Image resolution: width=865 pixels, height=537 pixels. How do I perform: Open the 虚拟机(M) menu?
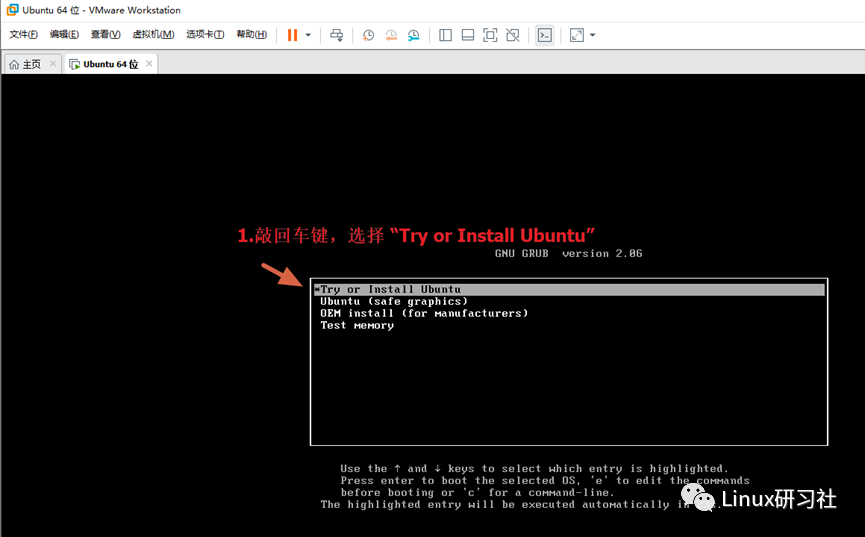pyautogui.click(x=153, y=35)
